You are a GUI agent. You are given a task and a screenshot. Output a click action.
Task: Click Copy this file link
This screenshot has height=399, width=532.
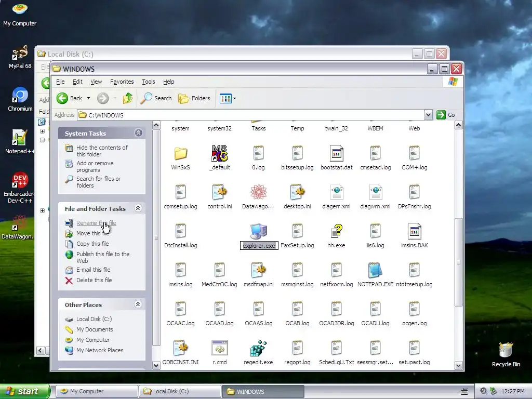tap(92, 244)
